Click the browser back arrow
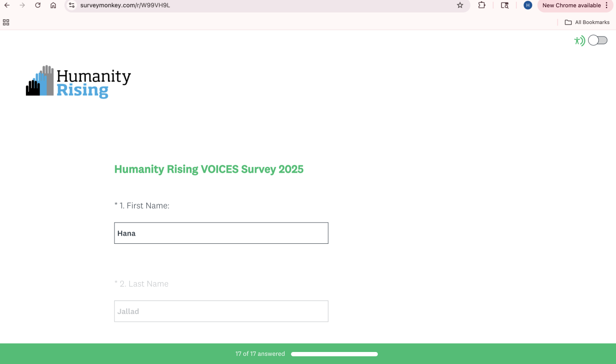The image size is (616, 364). pos(7,5)
